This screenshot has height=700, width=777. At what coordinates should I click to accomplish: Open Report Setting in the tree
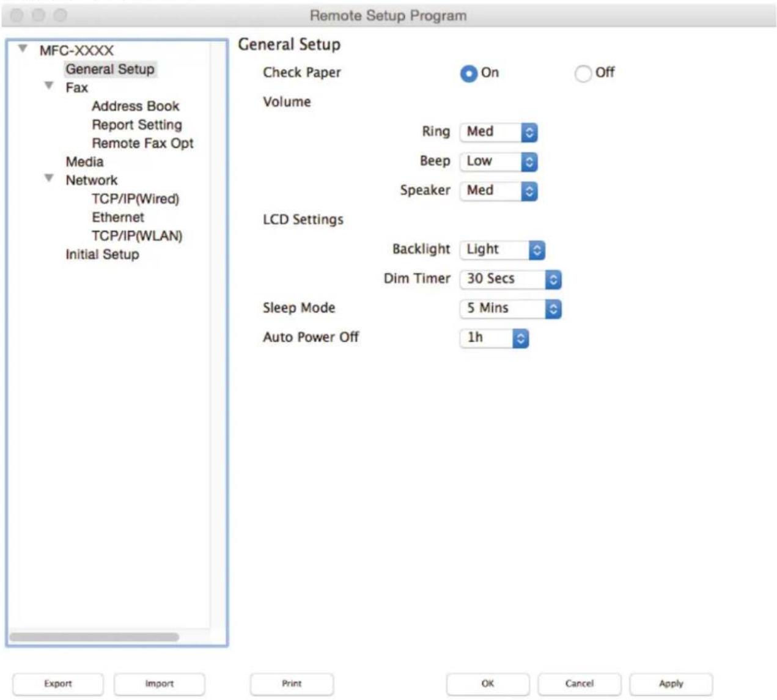click(137, 125)
